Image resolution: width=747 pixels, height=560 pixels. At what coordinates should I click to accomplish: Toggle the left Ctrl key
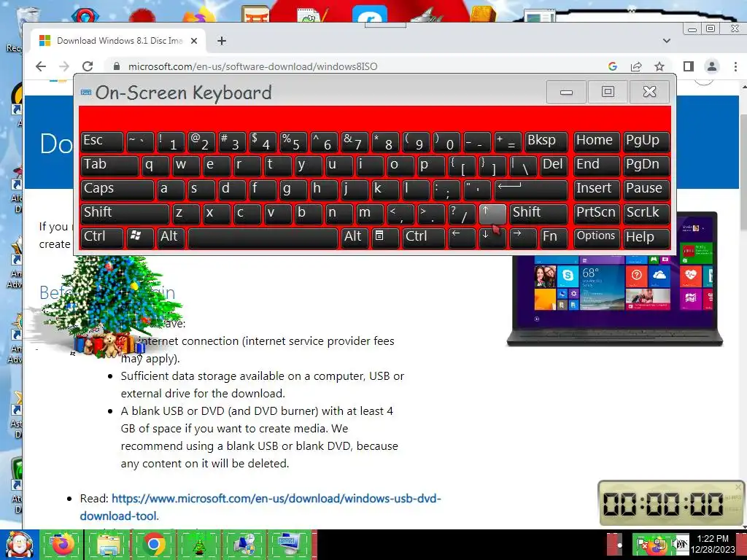(102, 238)
